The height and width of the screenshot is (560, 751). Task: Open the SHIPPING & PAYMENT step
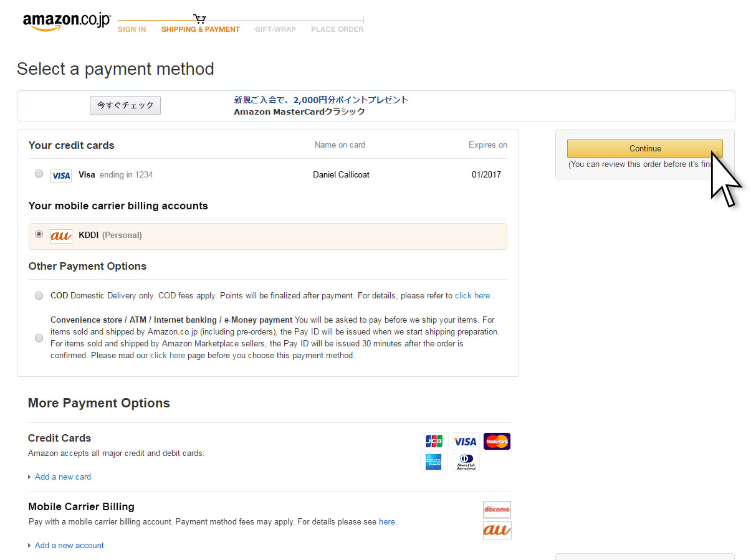pos(200,29)
